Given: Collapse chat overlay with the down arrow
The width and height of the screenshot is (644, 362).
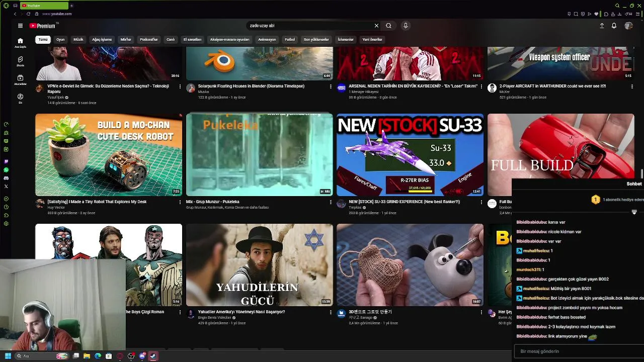Looking at the screenshot, I should (x=634, y=212).
